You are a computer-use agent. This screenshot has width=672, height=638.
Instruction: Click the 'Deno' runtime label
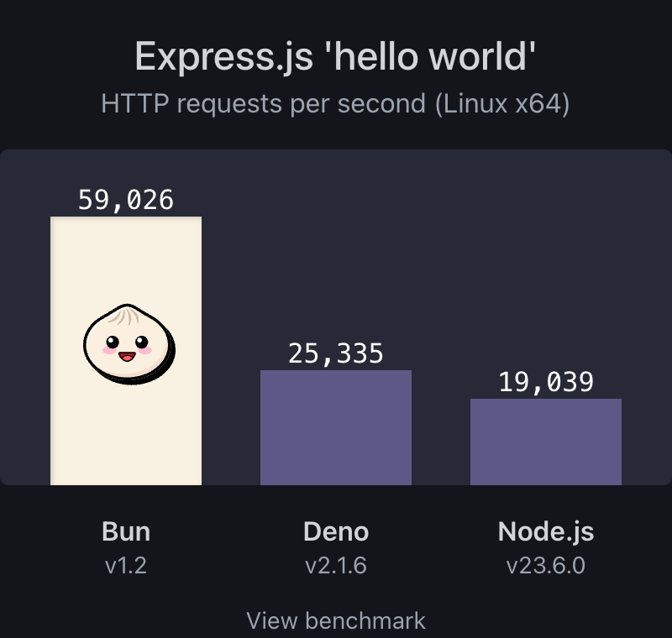click(x=336, y=531)
